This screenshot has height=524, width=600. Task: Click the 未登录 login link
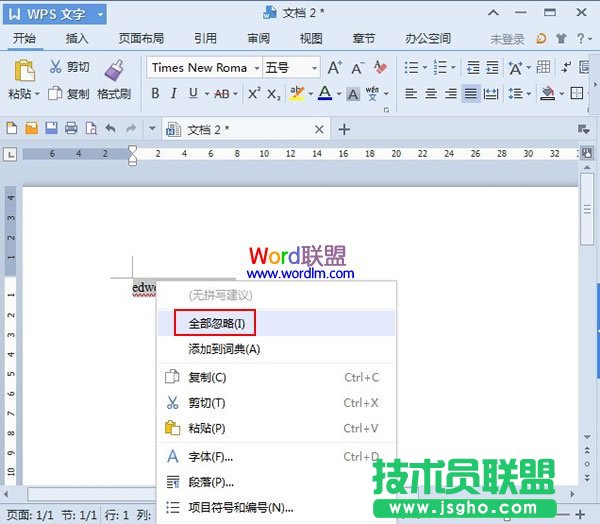507,39
